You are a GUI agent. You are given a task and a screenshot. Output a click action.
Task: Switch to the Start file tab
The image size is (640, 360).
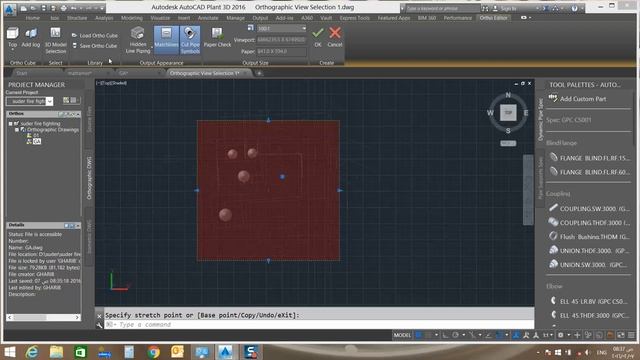point(22,73)
